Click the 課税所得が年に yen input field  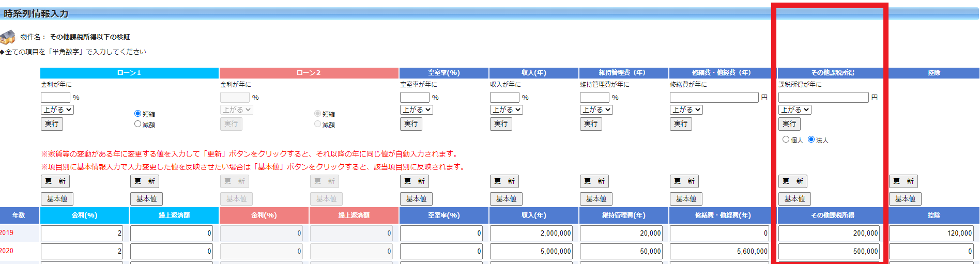click(823, 97)
